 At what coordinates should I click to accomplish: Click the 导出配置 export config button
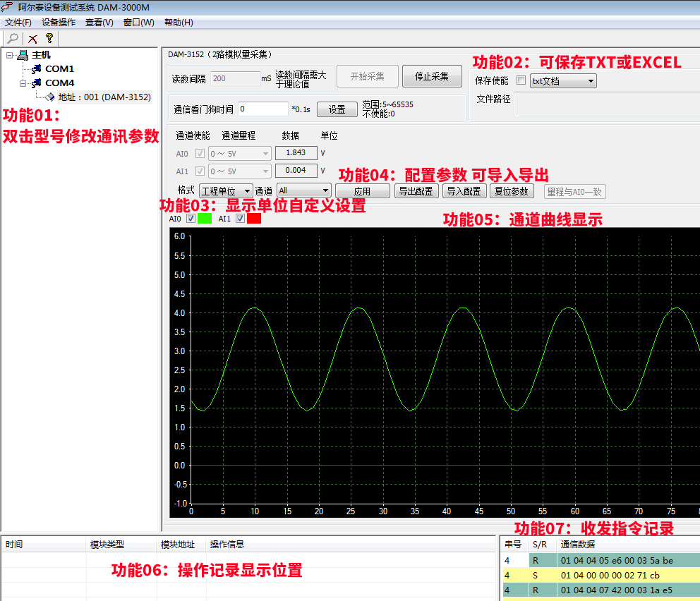(416, 191)
